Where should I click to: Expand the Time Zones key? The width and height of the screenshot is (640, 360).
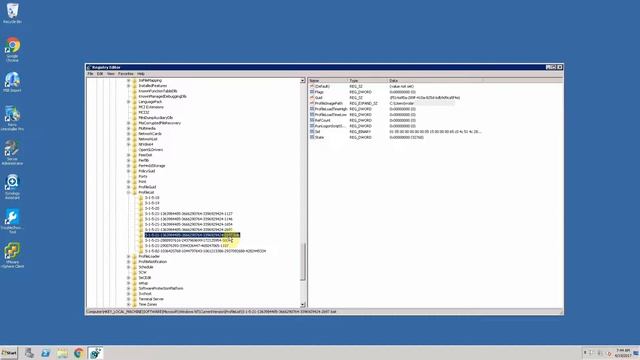128,304
